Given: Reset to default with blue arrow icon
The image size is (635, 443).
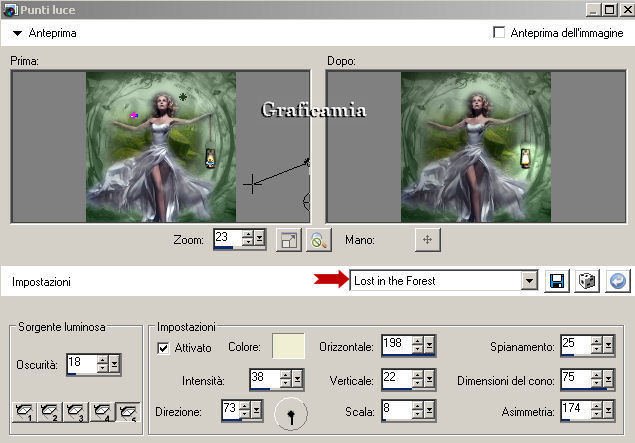Looking at the screenshot, I should pos(618,281).
